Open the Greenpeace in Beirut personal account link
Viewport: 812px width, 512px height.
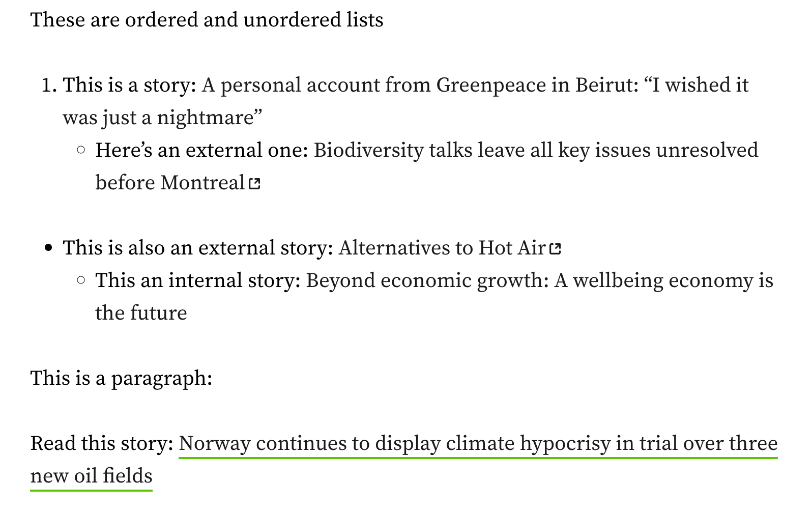(475, 85)
